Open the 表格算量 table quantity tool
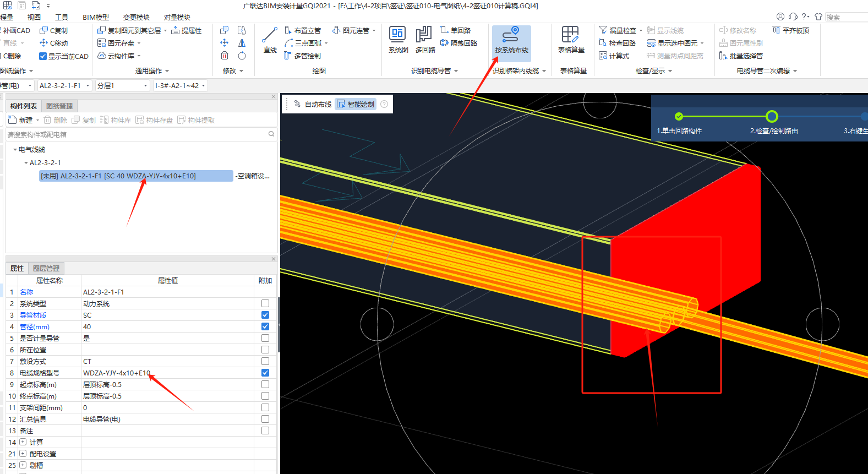Screen dimensions: 868x474 pos(571,40)
